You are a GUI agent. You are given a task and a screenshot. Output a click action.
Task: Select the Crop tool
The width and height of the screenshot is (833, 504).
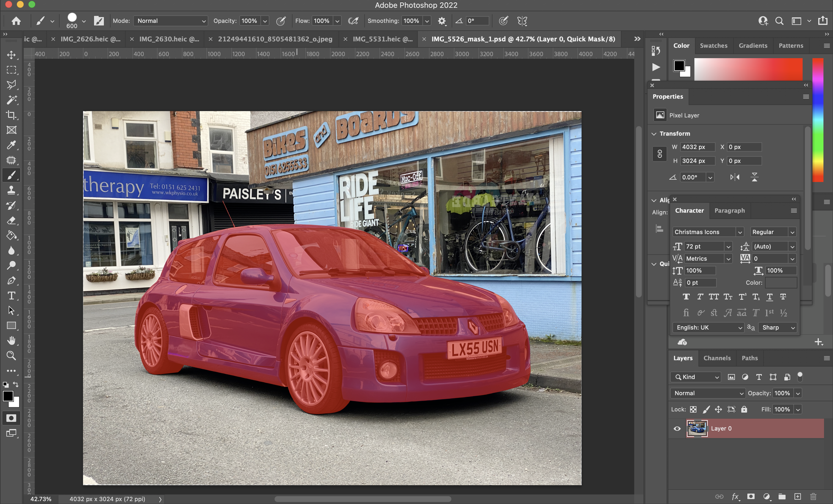pos(12,115)
